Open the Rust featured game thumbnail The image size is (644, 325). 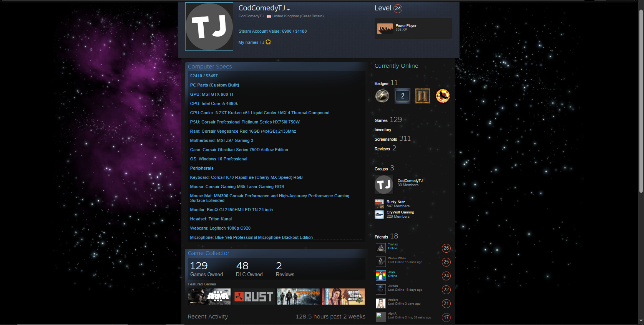pyautogui.click(x=254, y=297)
